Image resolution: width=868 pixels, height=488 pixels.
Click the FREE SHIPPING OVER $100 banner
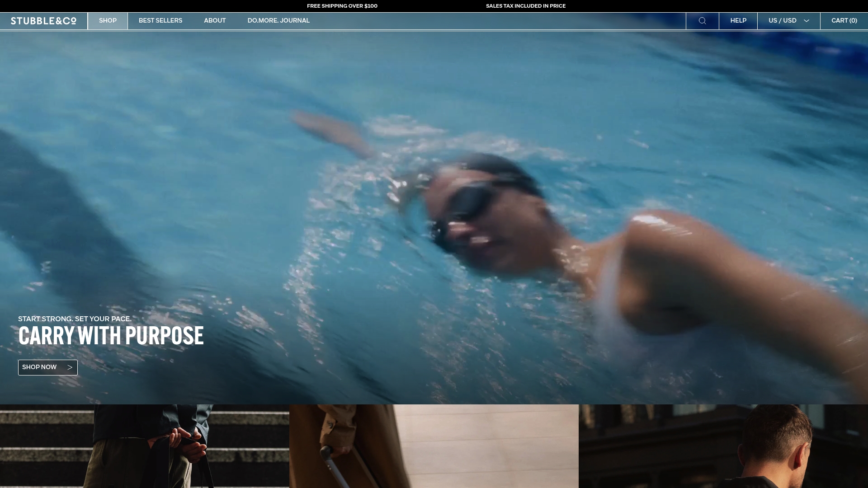tap(342, 6)
